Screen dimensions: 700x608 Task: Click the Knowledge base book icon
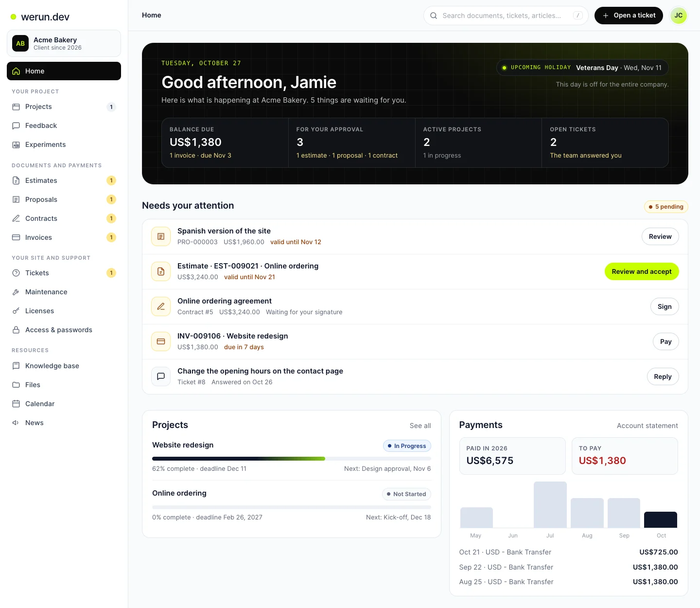click(16, 366)
